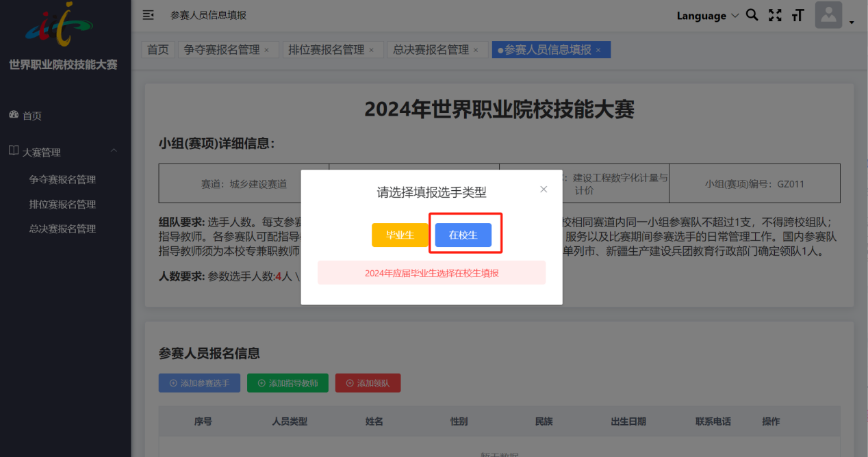The height and width of the screenshot is (457, 868).
Task: Open 争夺赛报名管理 in sidebar
Action: pos(62,179)
